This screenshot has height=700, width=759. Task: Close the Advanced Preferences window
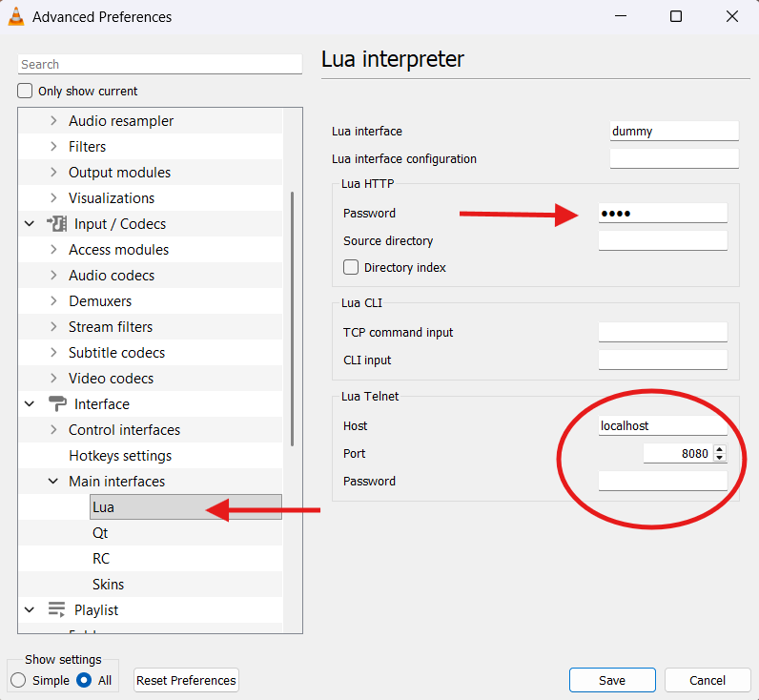click(732, 16)
